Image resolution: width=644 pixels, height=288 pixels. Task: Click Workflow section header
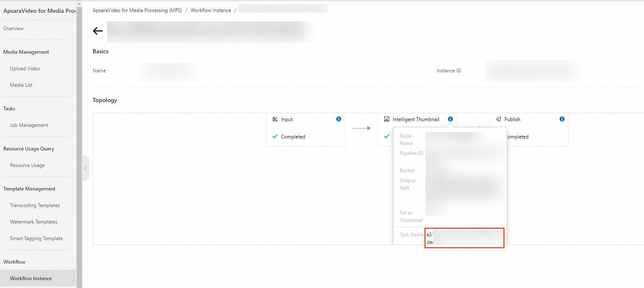[x=14, y=262]
